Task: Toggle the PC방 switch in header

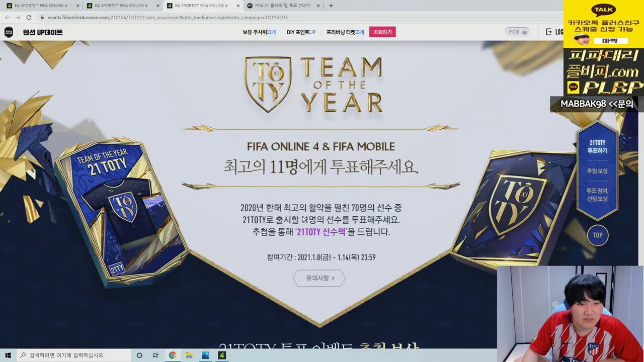Action: point(517,32)
